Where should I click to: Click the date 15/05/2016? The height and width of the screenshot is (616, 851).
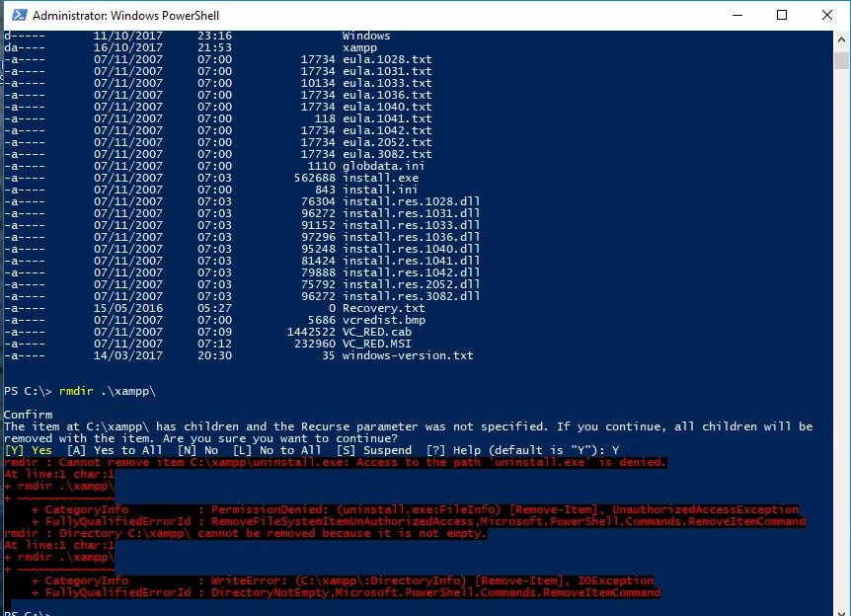pyautogui.click(x=128, y=308)
